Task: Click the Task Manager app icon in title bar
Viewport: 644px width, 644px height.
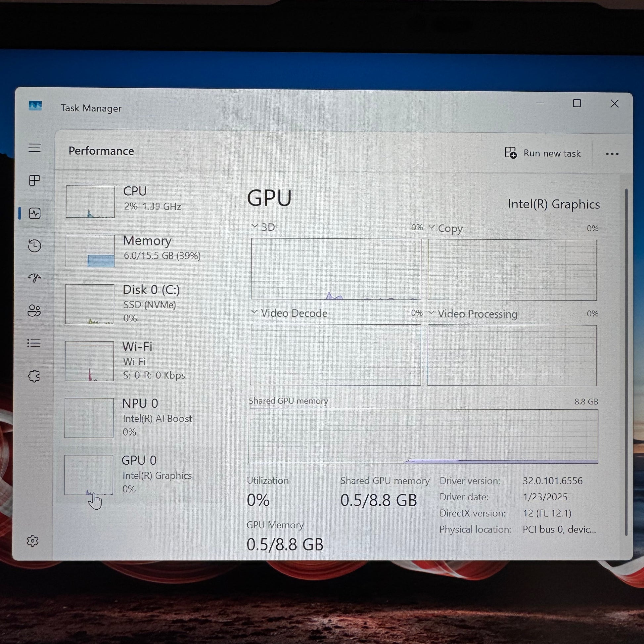Action: tap(35, 106)
